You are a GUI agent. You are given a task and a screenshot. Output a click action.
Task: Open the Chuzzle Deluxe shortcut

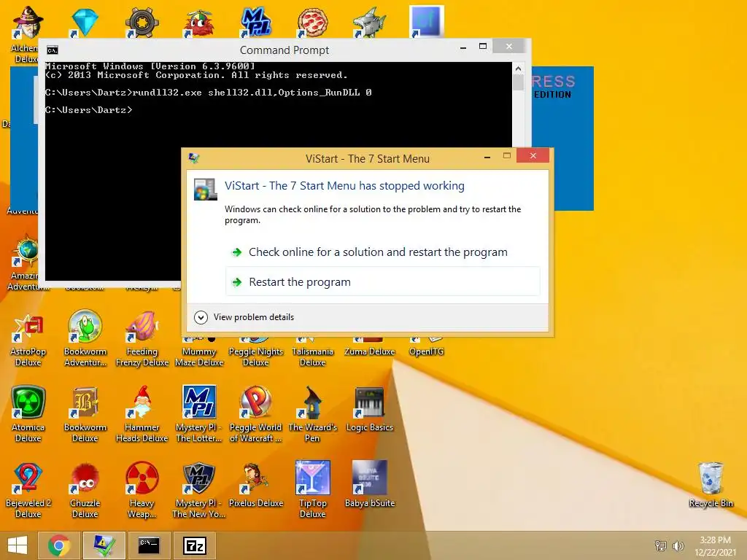click(x=85, y=491)
